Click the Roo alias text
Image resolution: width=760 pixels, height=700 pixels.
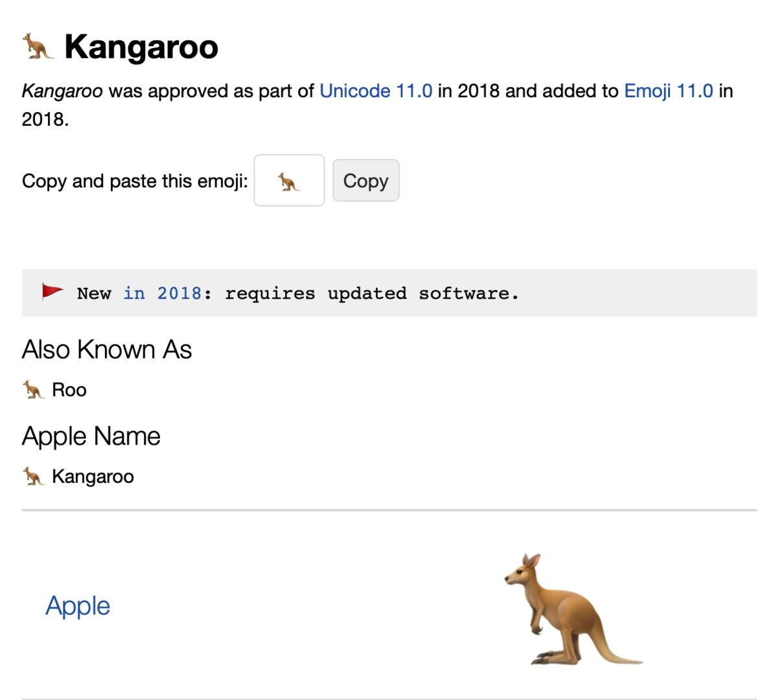point(69,390)
